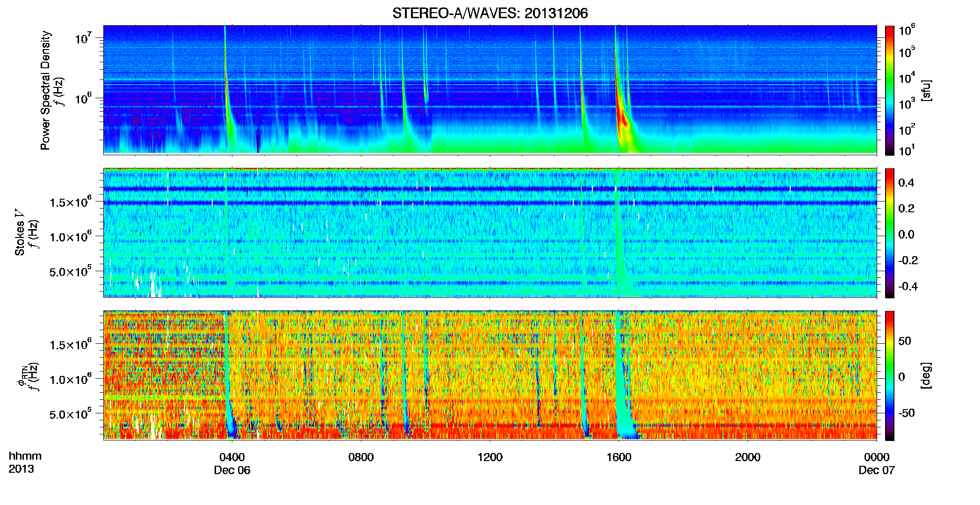Click the Dec 06 date label
980x505 pixels.
coord(232,470)
